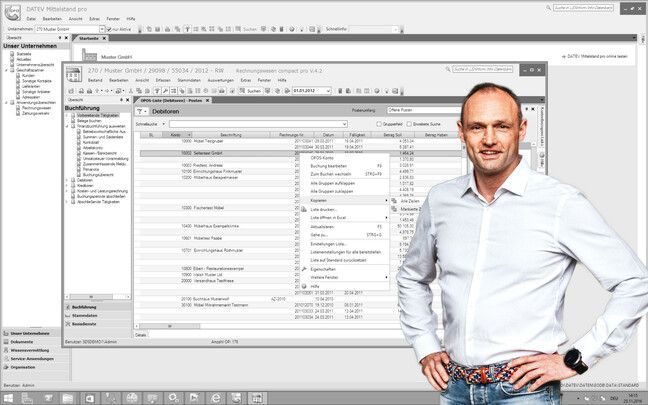Toggle the nur Aktive checkbox

tap(109, 29)
